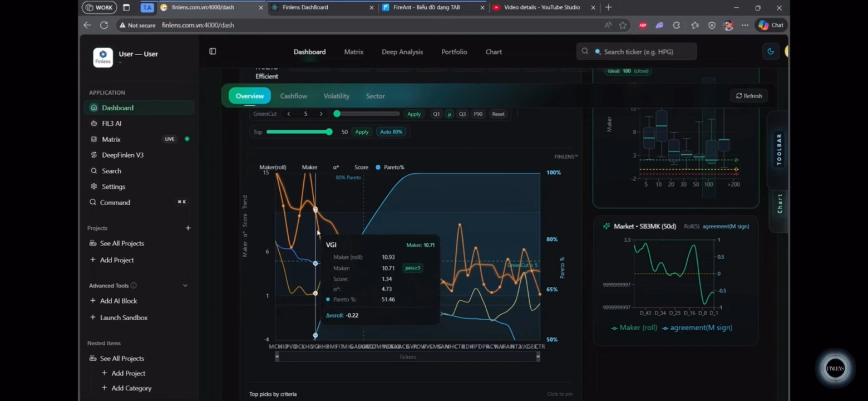
Task: Click the Settings gear in the sidebar
Action: click(x=113, y=187)
